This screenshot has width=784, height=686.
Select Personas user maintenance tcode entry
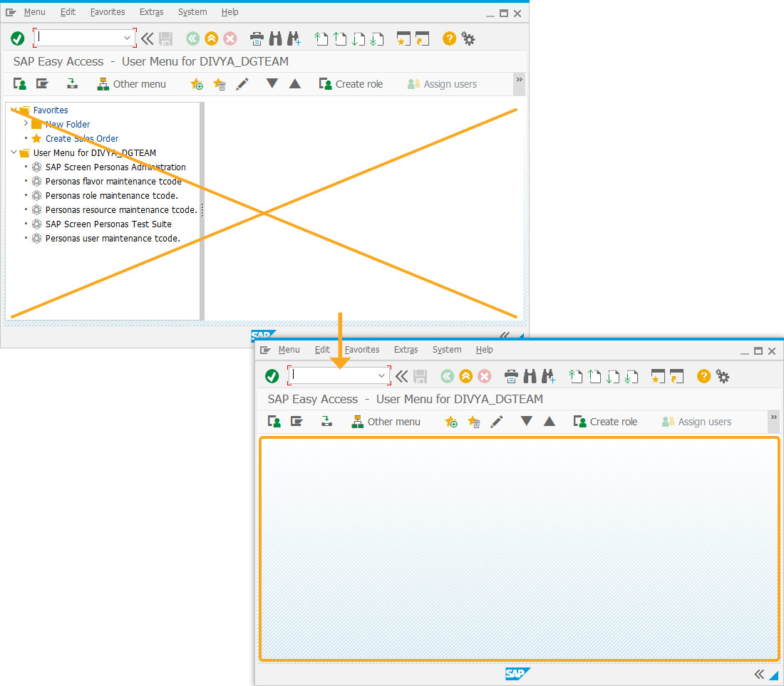[x=113, y=239]
